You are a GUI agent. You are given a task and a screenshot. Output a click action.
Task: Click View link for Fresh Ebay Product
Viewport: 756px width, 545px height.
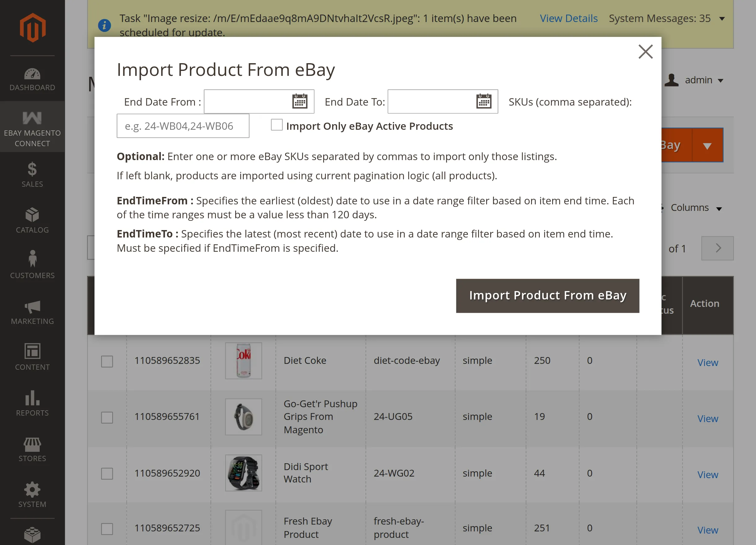click(708, 530)
